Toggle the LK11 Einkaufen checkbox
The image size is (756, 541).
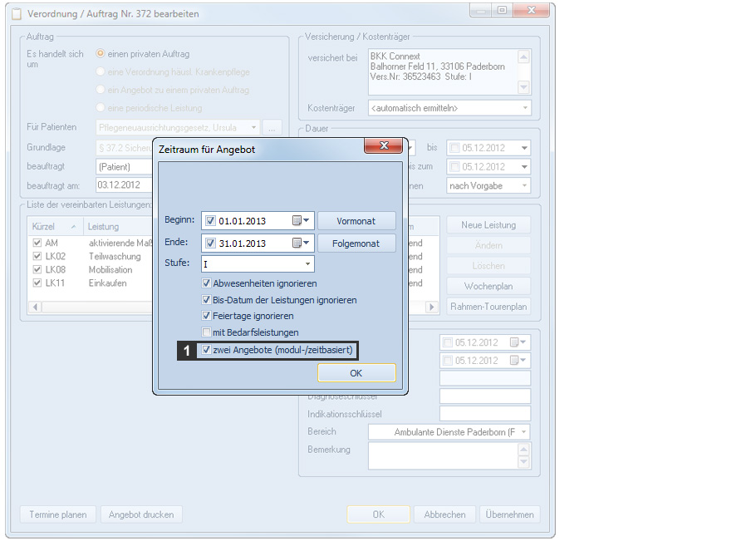37,283
